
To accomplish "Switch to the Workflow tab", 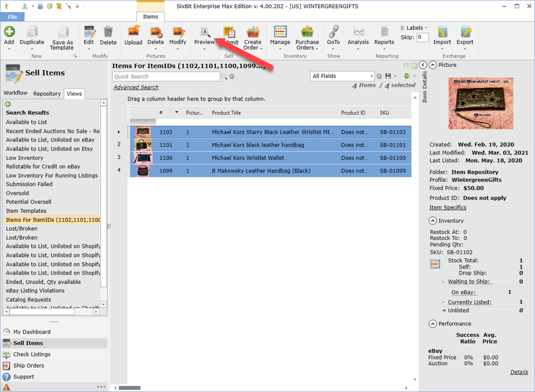I will point(16,93).
